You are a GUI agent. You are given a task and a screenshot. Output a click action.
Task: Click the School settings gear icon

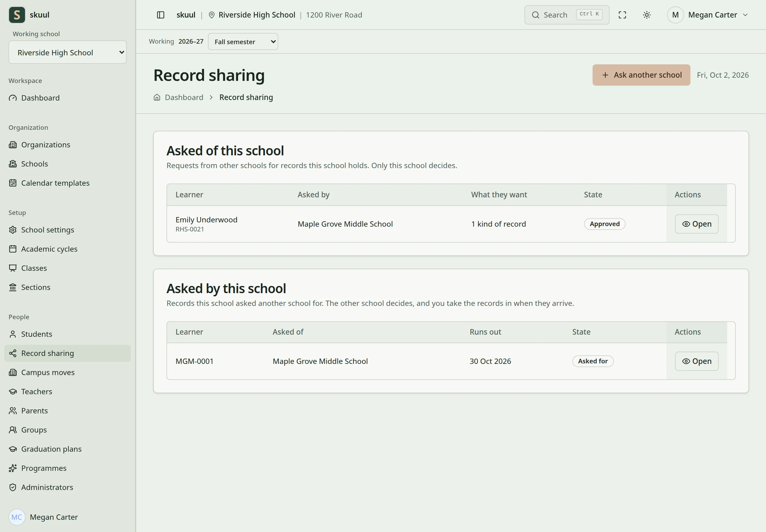pyautogui.click(x=13, y=230)
